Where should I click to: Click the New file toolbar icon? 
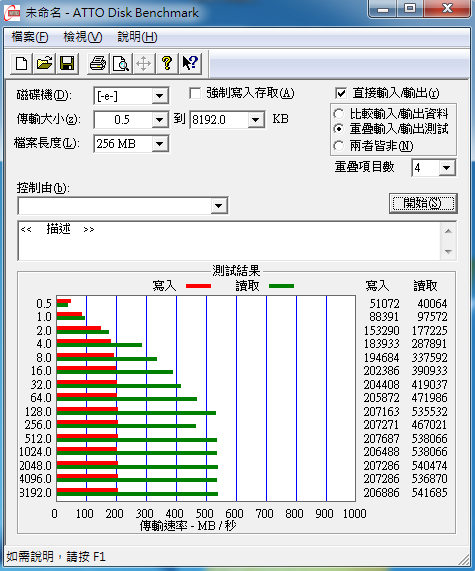21,63
